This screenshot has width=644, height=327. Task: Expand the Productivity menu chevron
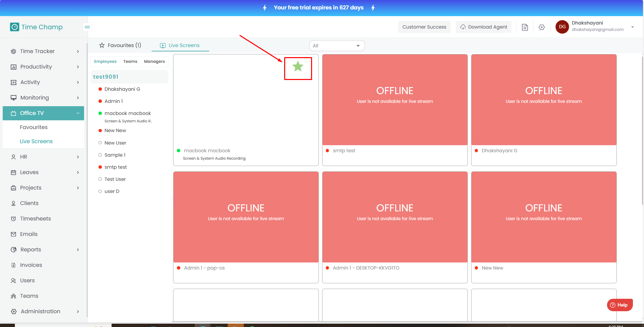78,67
